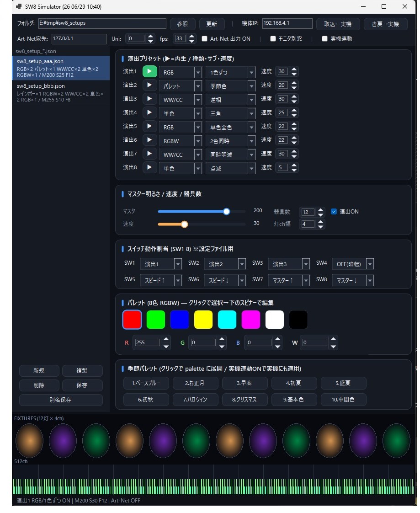Click the マスター brightness slider handle
This screenshot has height=513, width=420.
pyautogui.click(x=226, y=212)
